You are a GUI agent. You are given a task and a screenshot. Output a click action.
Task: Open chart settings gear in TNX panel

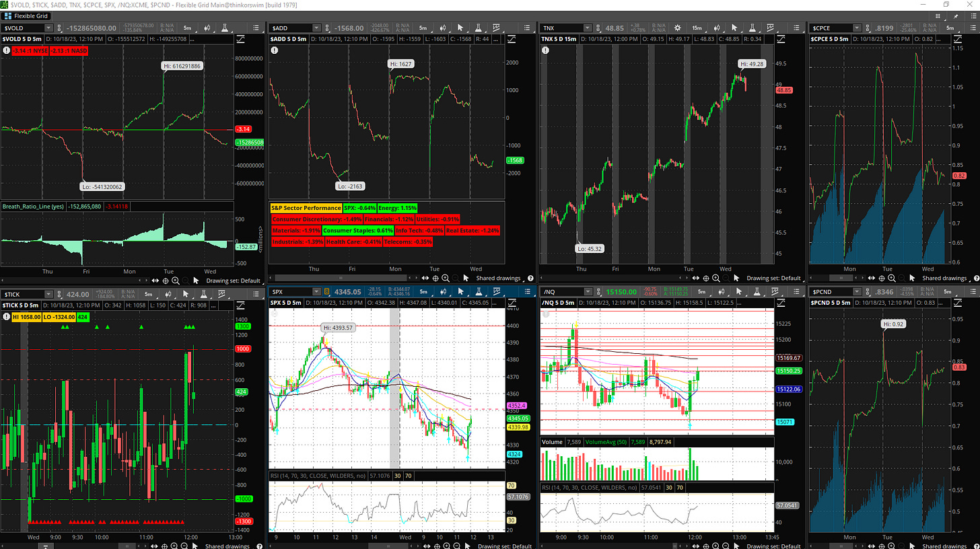(677, 28)
